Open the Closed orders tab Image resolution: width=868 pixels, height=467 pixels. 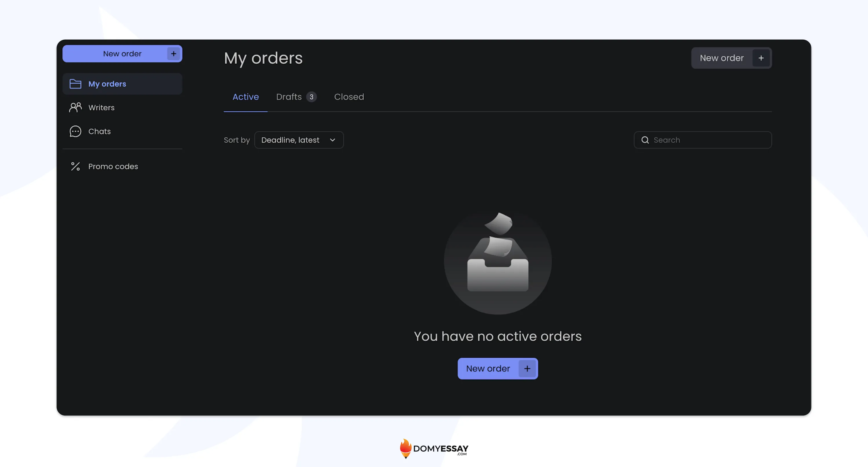pyautogui.click(x=349, y=97)
